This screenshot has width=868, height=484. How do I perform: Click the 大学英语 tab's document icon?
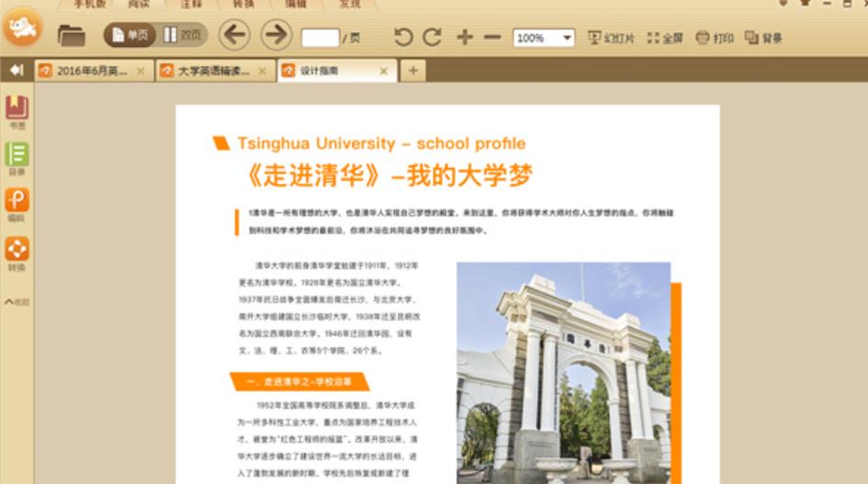click(x=166, y=71)
